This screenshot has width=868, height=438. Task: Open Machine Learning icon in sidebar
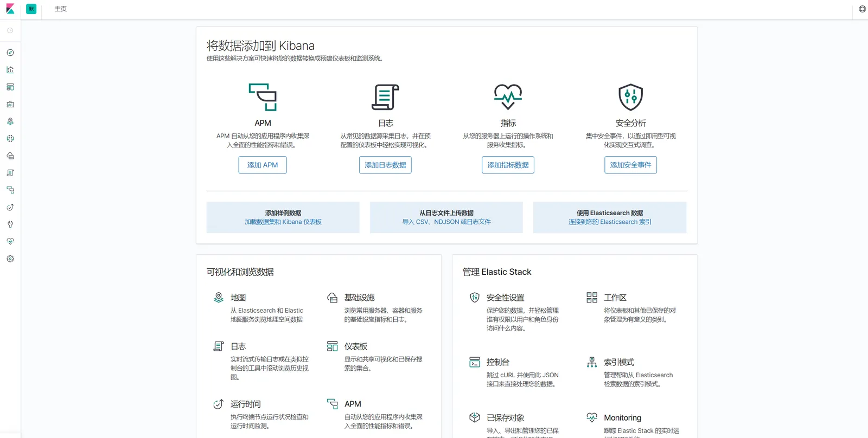(x=10, y=138)
